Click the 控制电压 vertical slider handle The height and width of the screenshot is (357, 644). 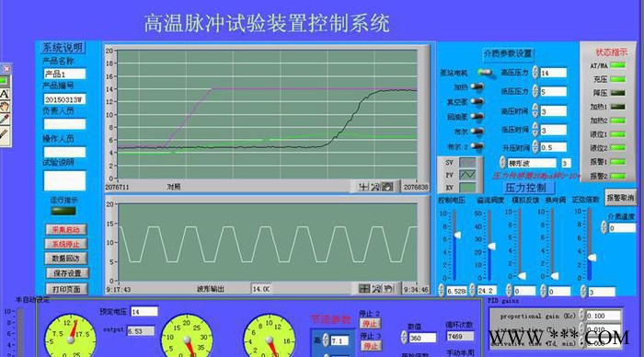pos(456,235)
